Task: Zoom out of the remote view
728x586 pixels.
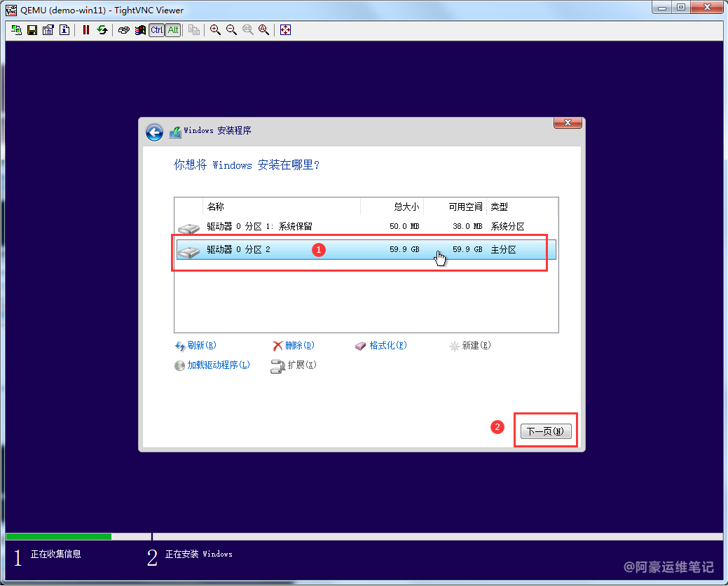Action: [231, 30]
